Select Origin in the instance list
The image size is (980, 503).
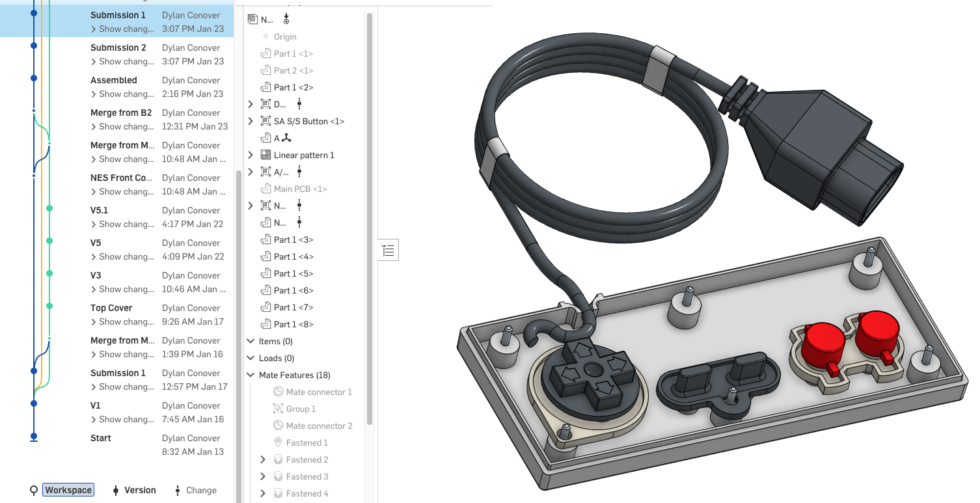(285, 36)
